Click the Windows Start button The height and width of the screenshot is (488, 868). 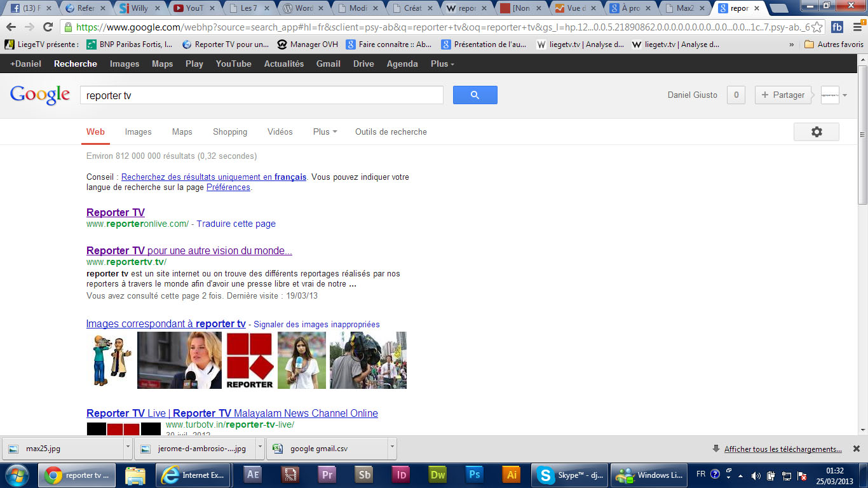pos(17,475)
